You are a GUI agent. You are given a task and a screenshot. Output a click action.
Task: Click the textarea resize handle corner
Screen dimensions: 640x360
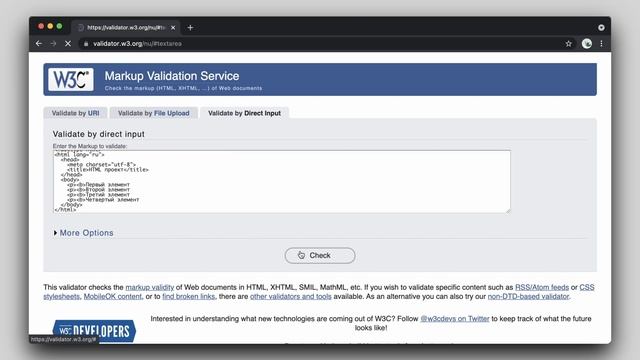[x=508, y=210]
